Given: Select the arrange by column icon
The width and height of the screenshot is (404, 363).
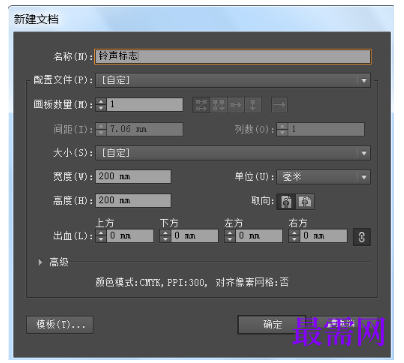Looking at the screenshot, I should click(253, 105).
